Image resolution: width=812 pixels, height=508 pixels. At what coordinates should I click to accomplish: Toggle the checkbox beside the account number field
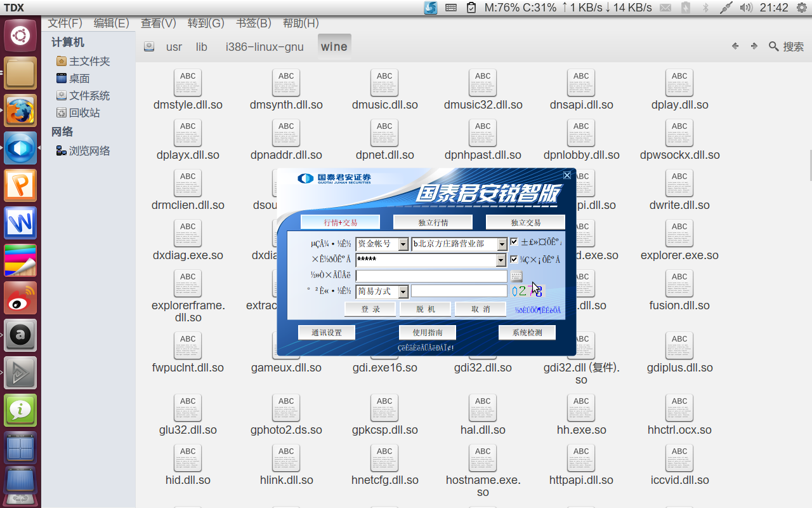click(x=514, y=259)
